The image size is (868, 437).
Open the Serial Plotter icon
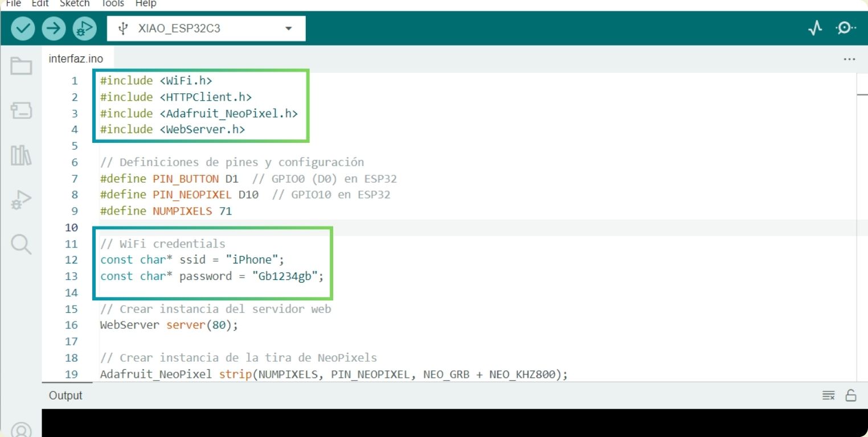(x=816, y=28)
